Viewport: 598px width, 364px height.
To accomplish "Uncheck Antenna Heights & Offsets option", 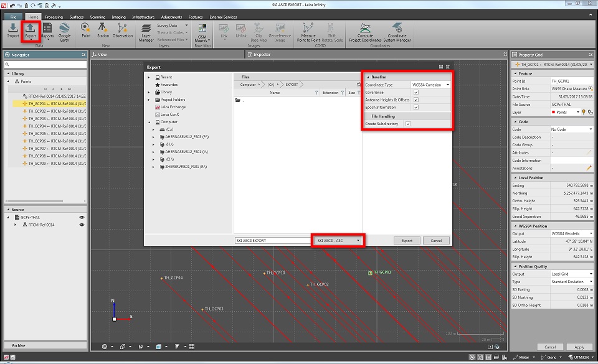I will coord(416,100).
